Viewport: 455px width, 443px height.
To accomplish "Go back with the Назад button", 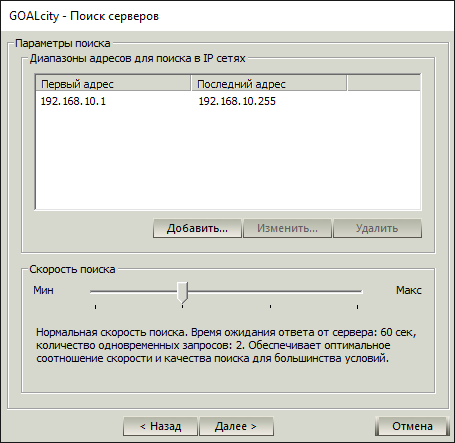I will click(x=160, y=426).
